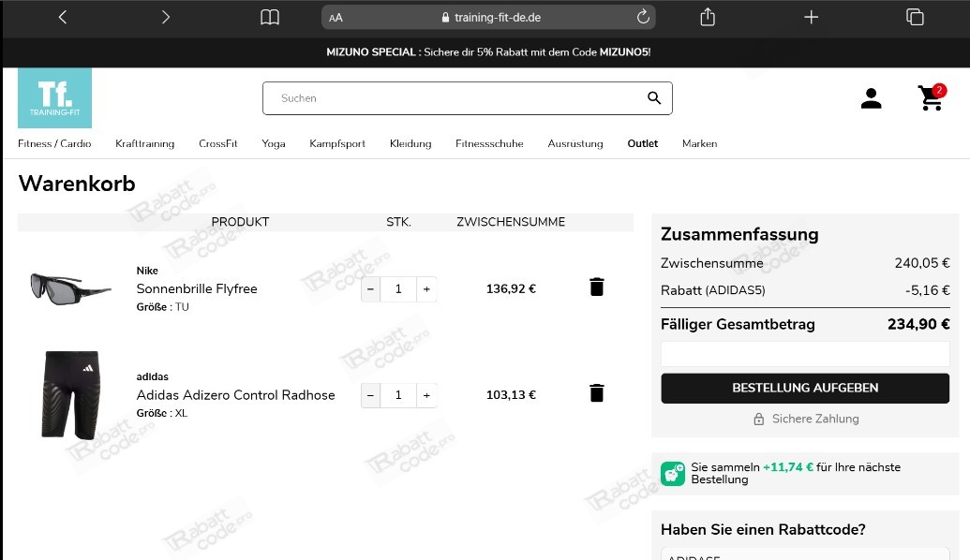Click quantity field for Adidas Adizero Radhose
970x560 pixels.
[398, 395]
